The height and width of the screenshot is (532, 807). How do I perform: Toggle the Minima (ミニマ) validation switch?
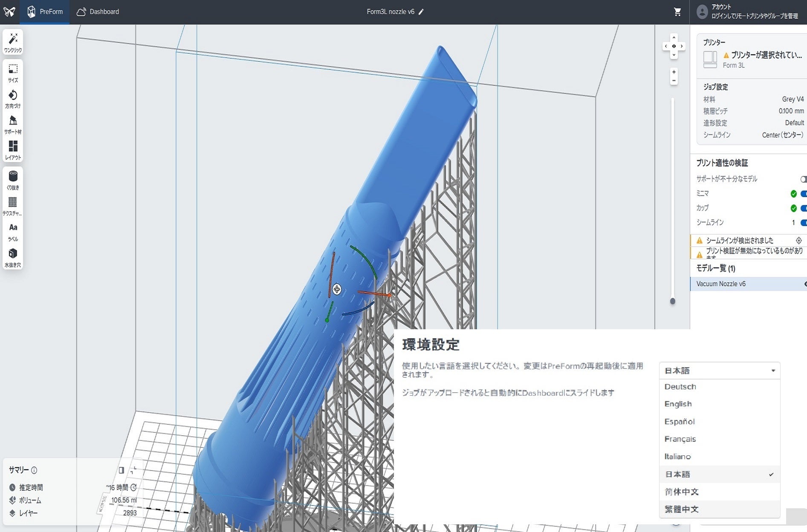click(804, 194)
